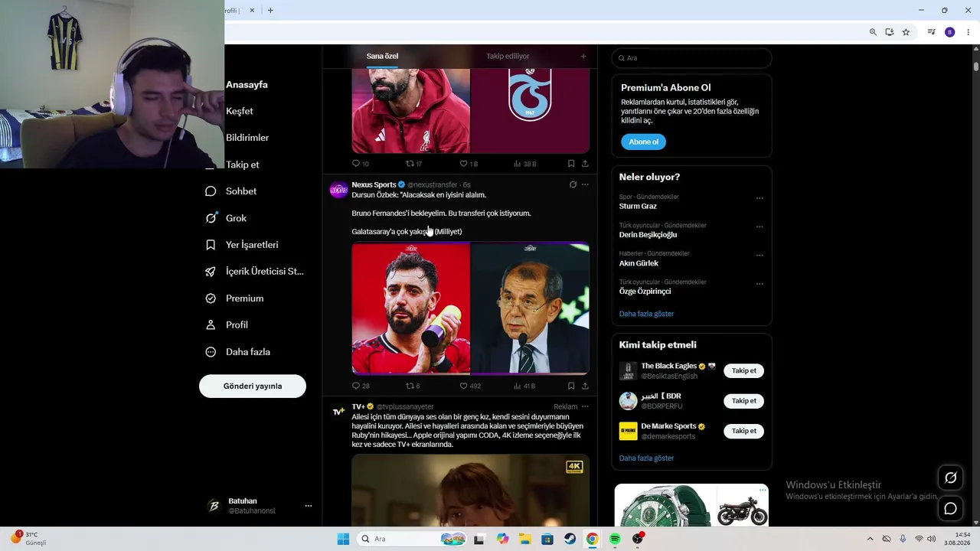Open Chrome three-dot menu
The image size is (980, 551).
coord(969,32)
